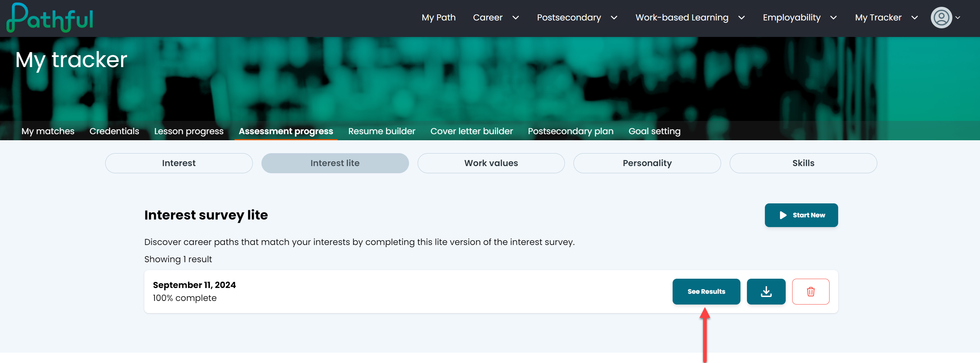Download the September 11, 2024 result
The width and height of the screenshot is (980, 363).
pos(766,292)
